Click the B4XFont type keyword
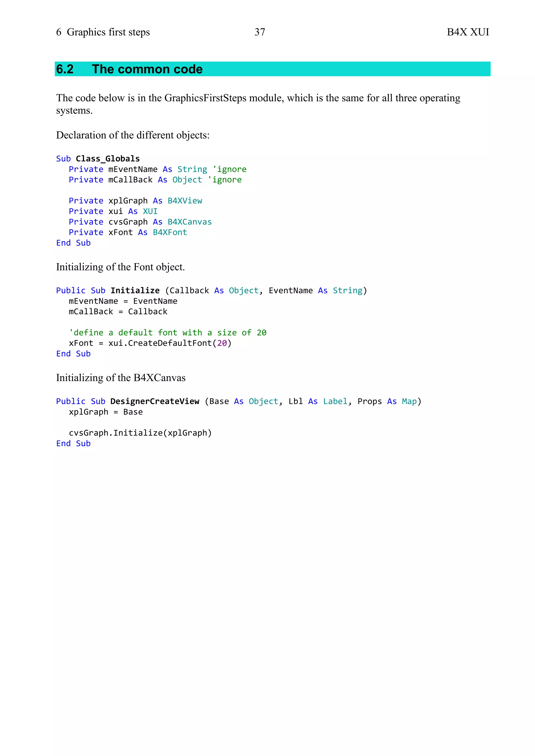This screenshot has height=756, width=535. point(170,232)
